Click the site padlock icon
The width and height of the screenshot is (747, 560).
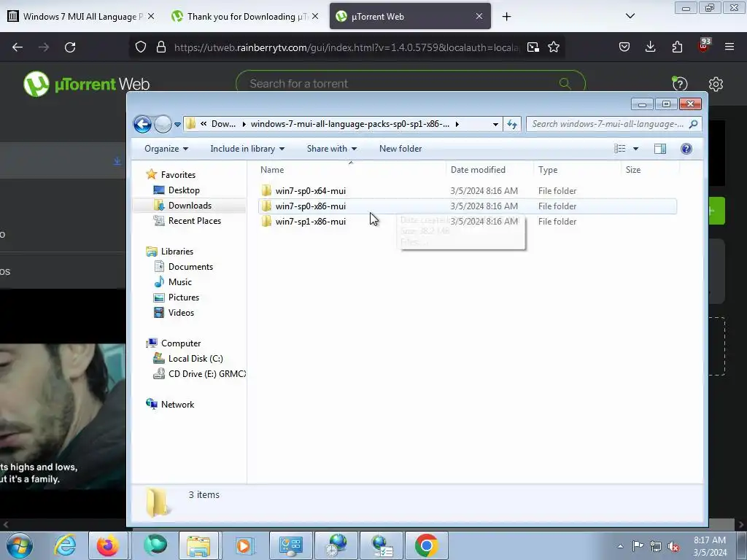161,47
